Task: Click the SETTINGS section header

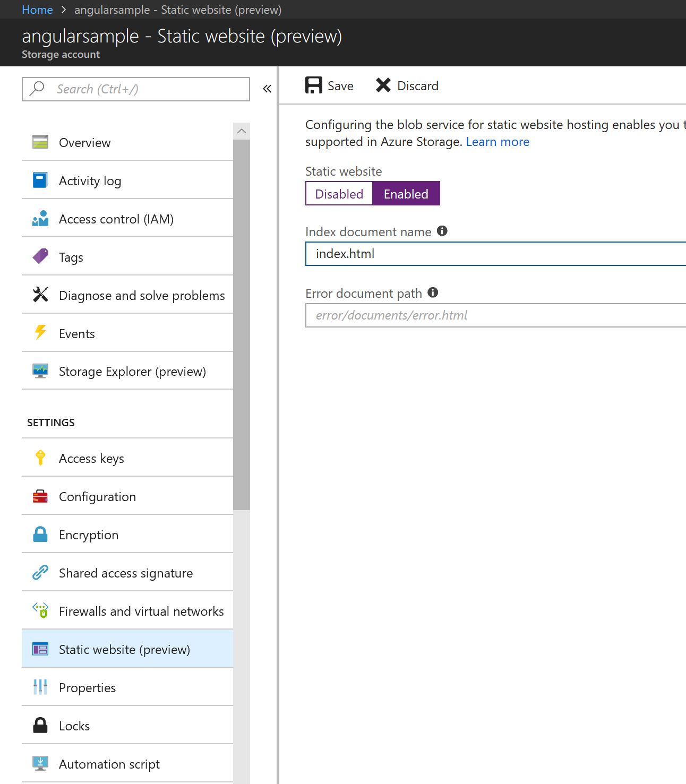Action: [51, 423]
